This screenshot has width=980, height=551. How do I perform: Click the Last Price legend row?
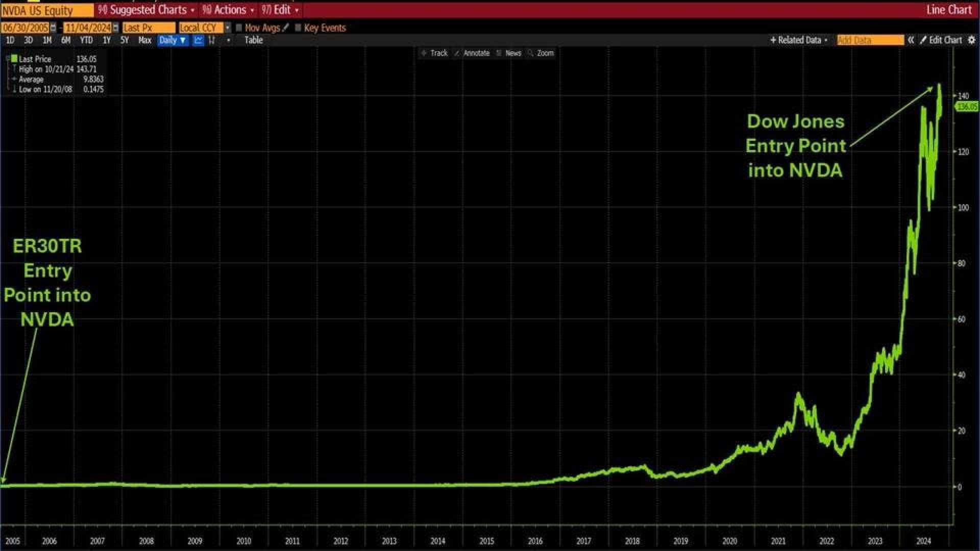pyautogui.click(x=54, y=59)
